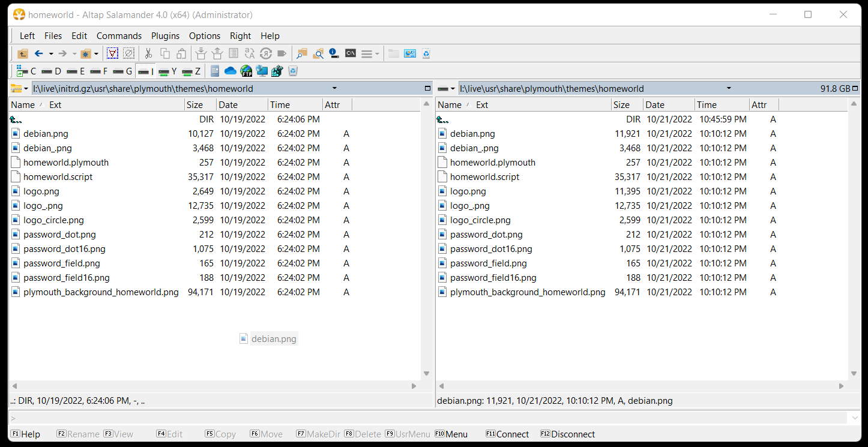868x447 pixels.
Task: Open the Left menu
Action: coord(28,36)
